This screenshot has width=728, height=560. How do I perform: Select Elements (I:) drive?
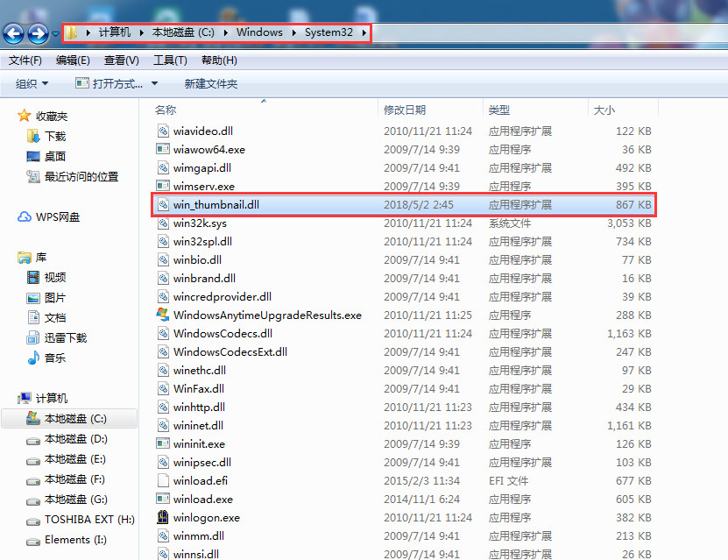67,540
